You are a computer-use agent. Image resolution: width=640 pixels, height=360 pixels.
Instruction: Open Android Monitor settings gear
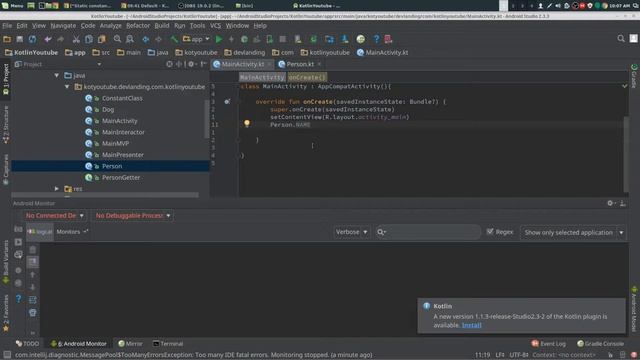pyautogui.click(x=610, y=203)
